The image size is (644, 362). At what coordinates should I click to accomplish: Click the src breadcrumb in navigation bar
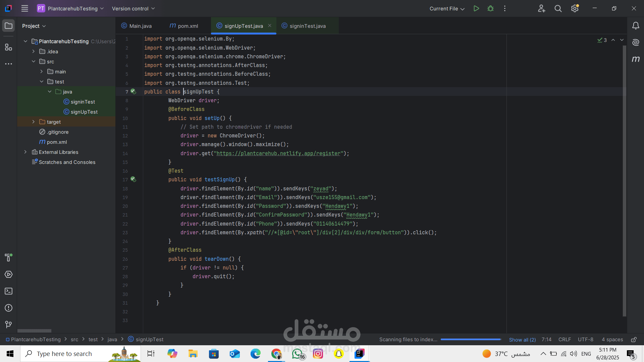(x=74, y=340)
